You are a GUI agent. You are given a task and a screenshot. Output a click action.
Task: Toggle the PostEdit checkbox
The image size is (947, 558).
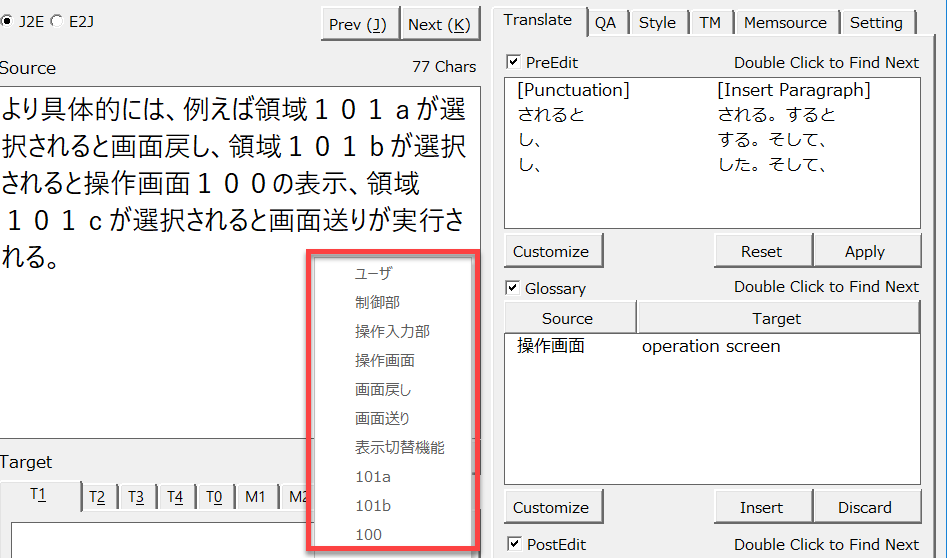[x=514, y=544]
